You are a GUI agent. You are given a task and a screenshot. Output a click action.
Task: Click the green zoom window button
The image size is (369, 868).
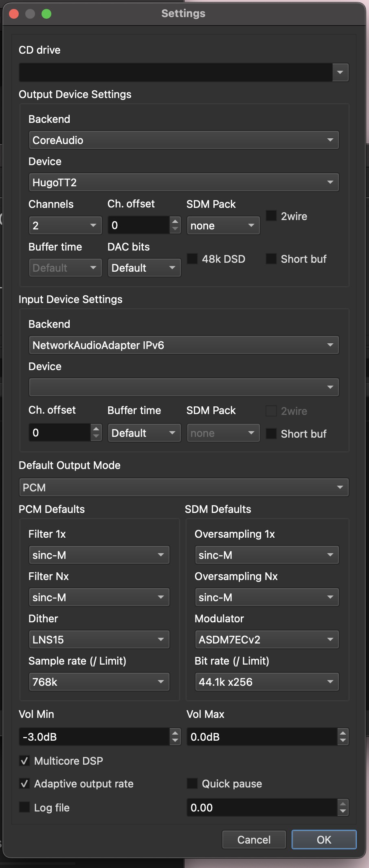tap(46, 14)
